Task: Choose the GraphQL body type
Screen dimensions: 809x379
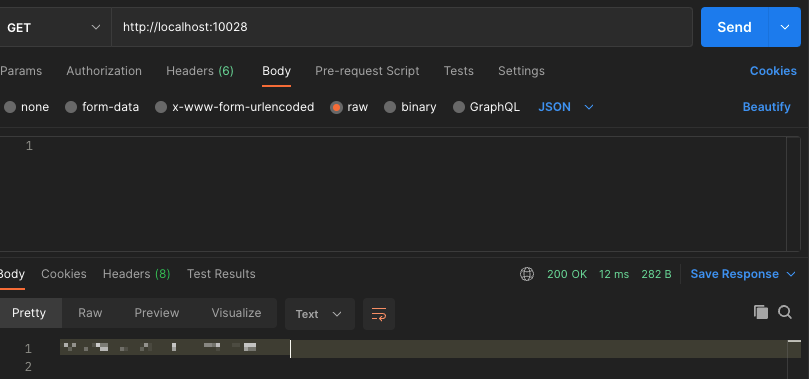Action: pyautogui.click(x=459, y=107)
